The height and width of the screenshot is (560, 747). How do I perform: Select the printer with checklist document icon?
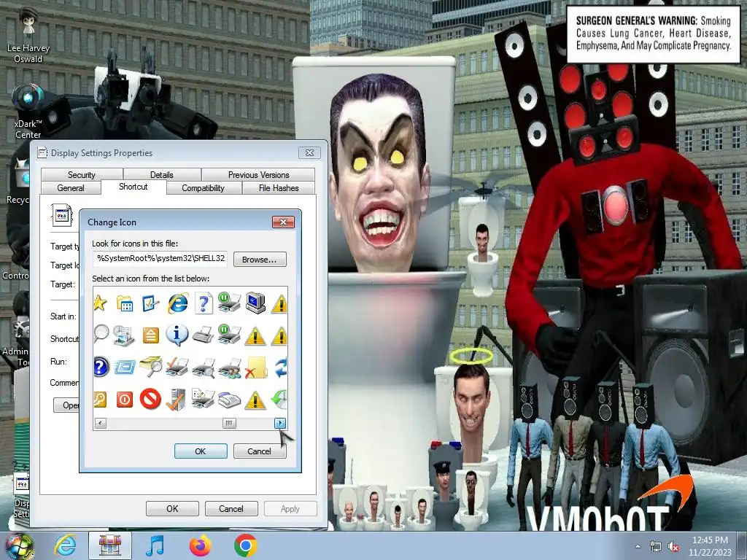coord(204,399)
